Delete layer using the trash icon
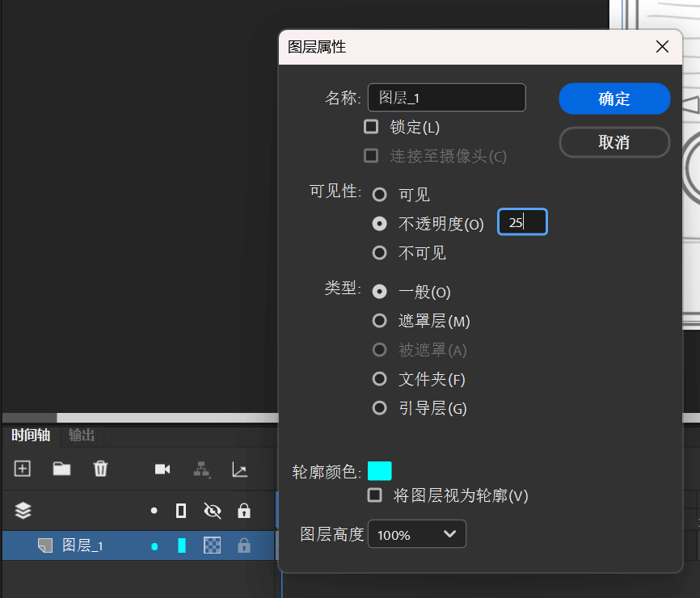700x598 pixels. [x=100, y=469]
